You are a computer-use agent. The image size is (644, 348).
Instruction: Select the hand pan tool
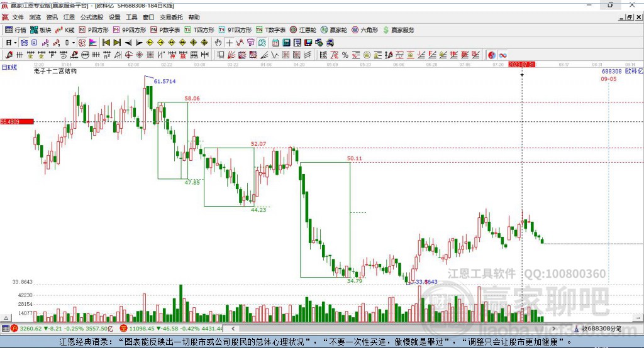(x=218, y=43)
